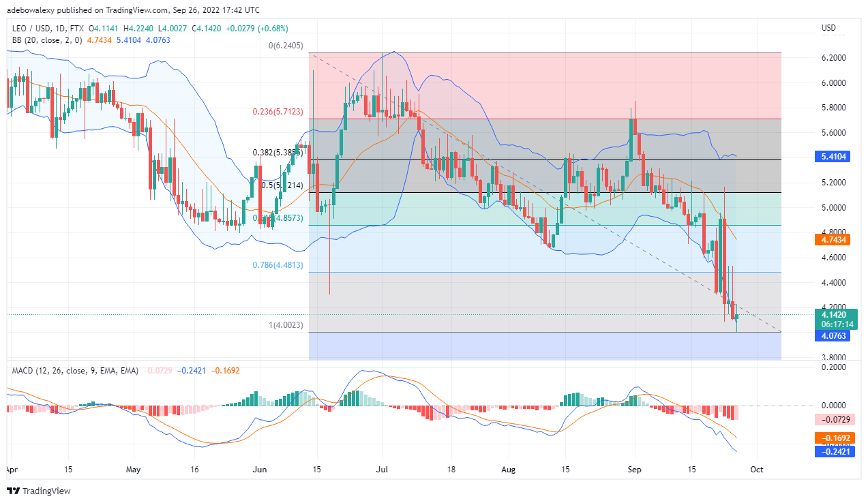The image size is (868, 503).
Task: Click the 1(4.0023) Fibonacci level label
Action: pyautogui.click(x=286, y=325)
